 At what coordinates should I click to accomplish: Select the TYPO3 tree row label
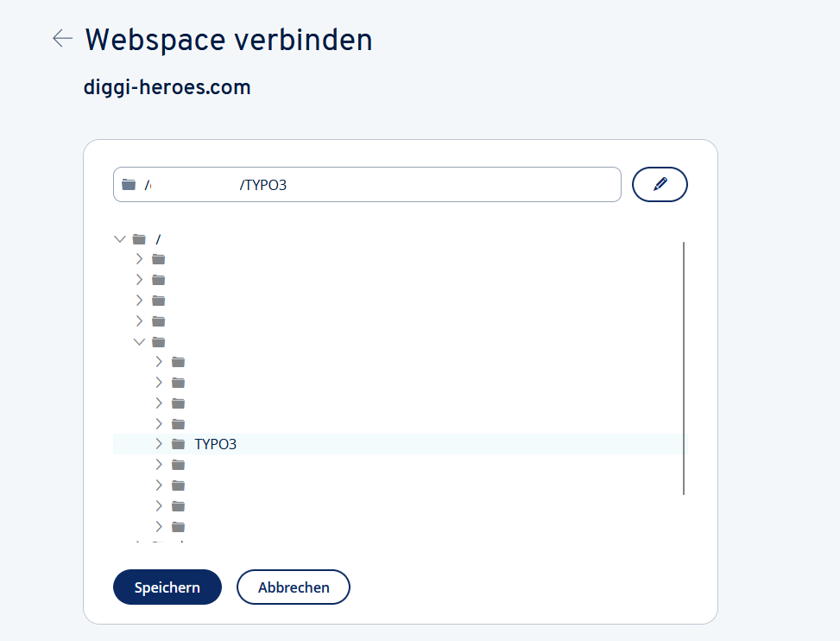pos(215,444)
